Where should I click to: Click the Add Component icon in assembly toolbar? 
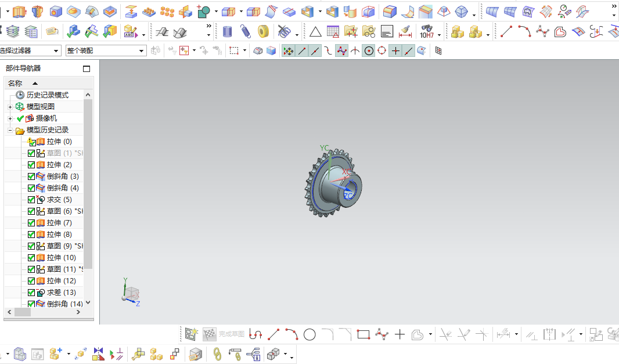55,354
